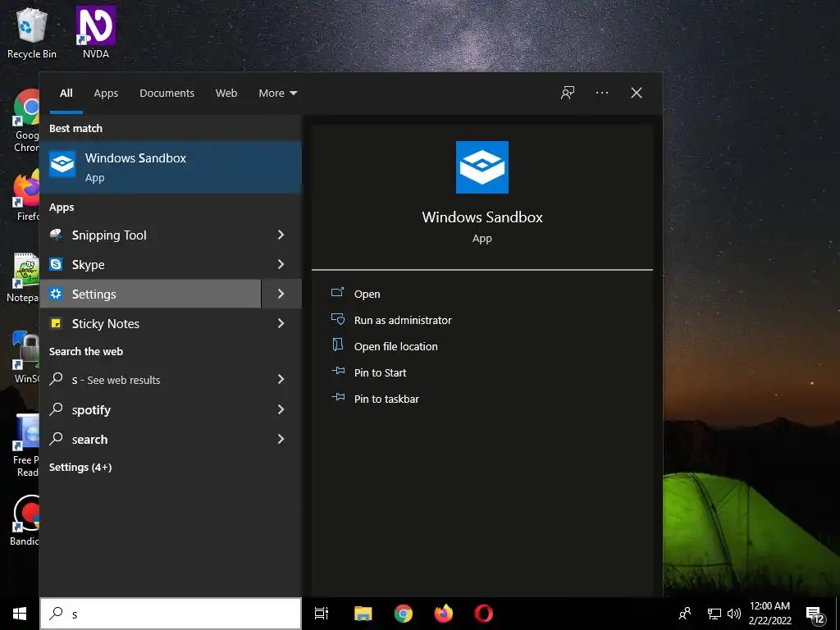Click the Firefox desktop shortcut
The image size is (840, 630).
click(x=27, y=196)
